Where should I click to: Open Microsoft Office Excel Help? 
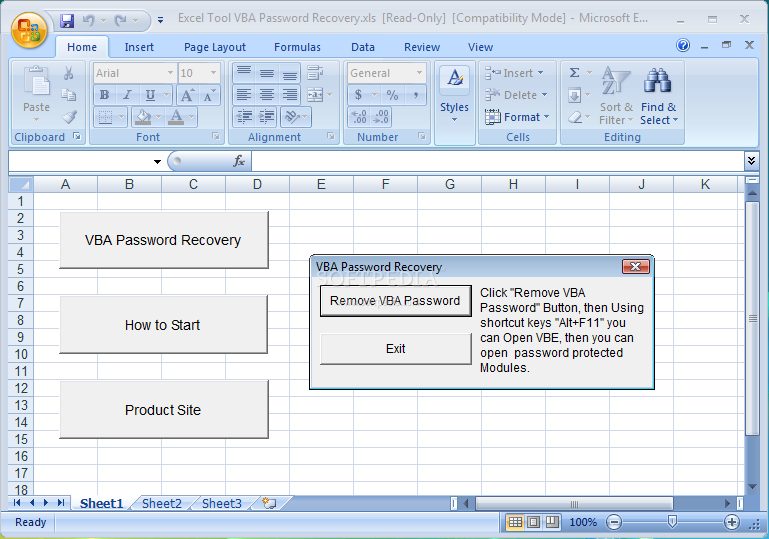click(683, 46)
